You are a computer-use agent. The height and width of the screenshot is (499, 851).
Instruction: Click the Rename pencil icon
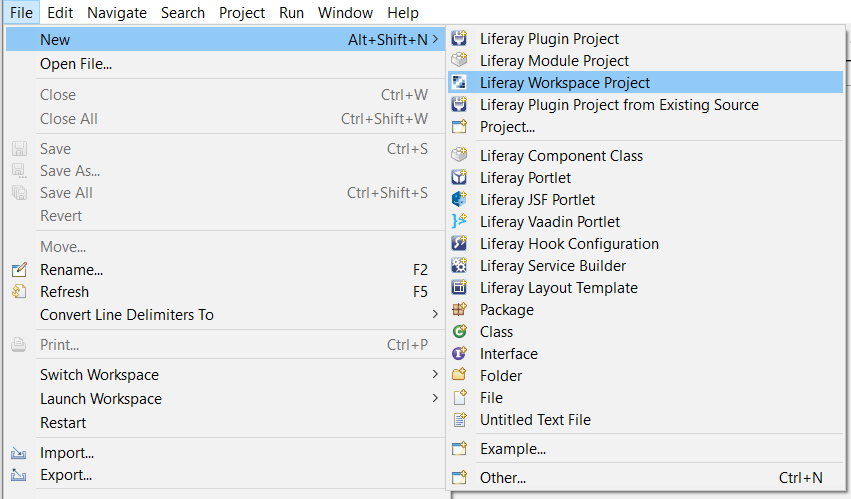pos(19,269)
